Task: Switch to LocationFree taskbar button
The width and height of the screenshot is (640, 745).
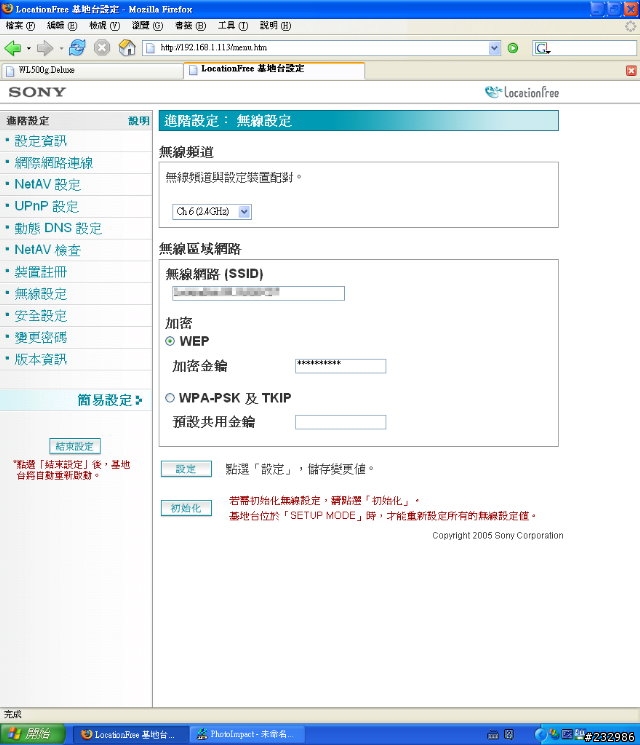Action: click(131, 735)
